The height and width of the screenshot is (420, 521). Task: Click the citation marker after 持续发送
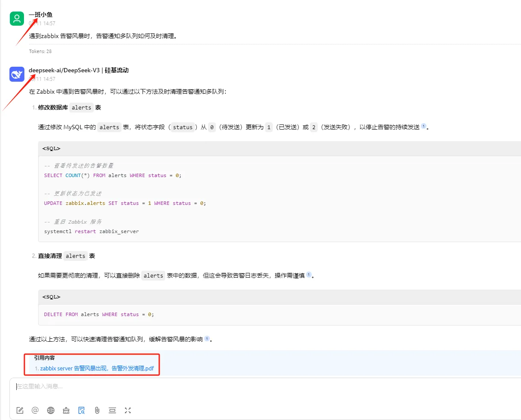click(x=423, y=126)
